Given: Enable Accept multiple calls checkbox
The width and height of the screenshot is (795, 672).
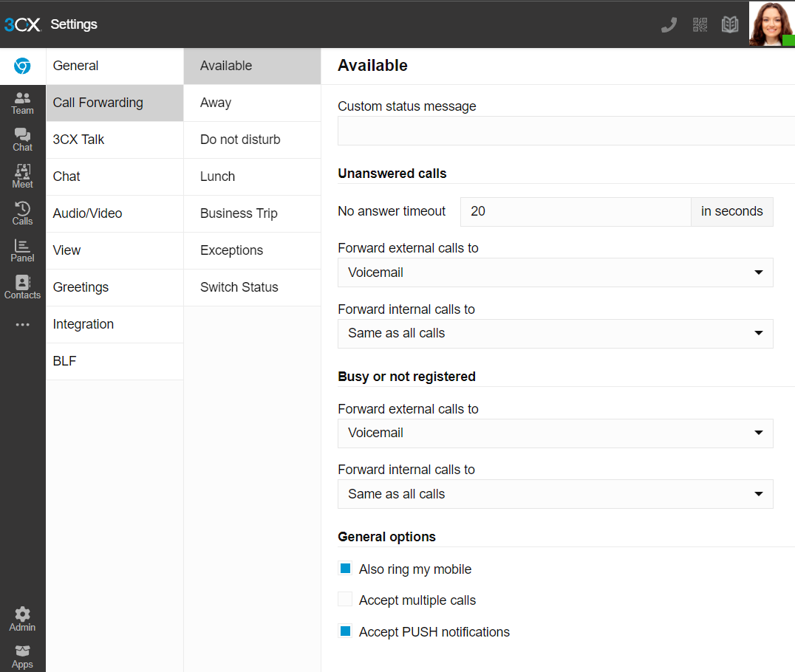Looking at the screenshot, I should tap(345, 600).
